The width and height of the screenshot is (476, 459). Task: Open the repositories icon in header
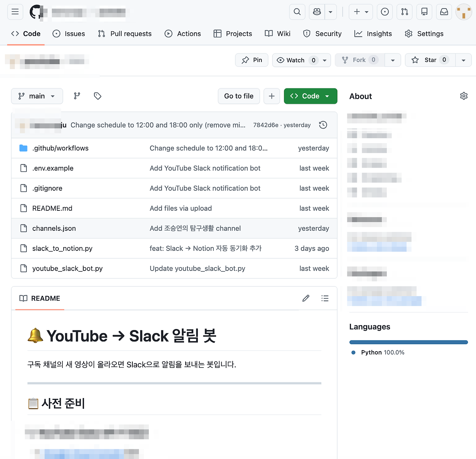click(x=424, y=12)
